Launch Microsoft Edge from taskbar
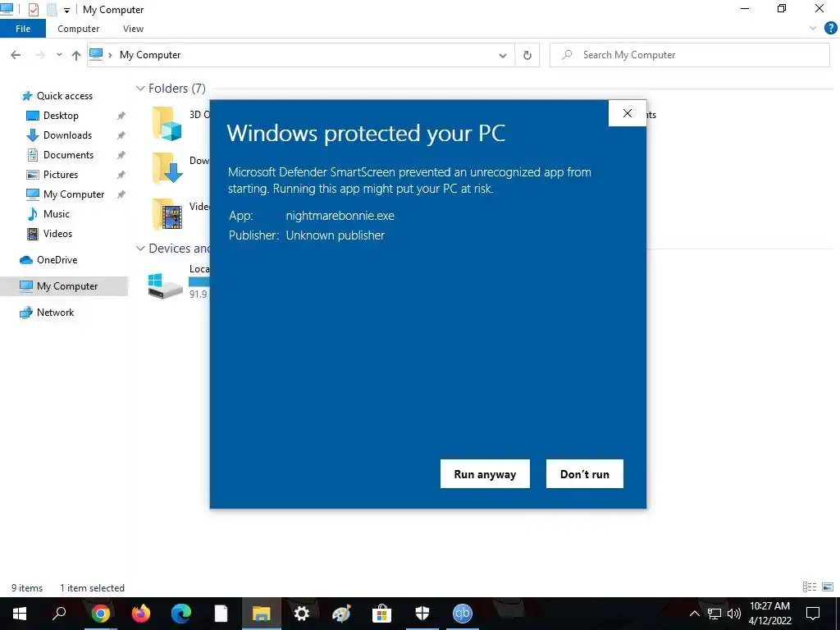 pyautogui.click(x=181, y=614)
